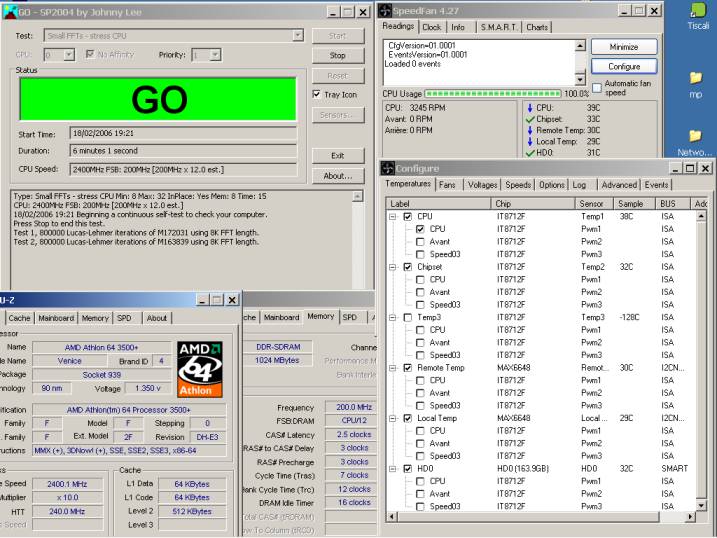Open the Voltages tab in Configure

pyautogui.click(x=482, y=185)
